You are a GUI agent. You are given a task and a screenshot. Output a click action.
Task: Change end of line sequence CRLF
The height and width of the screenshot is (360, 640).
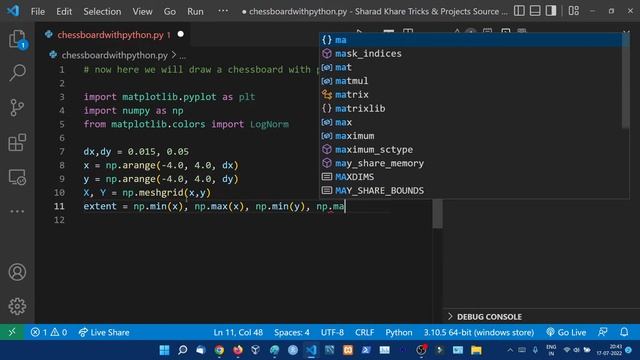pos(364,332)
